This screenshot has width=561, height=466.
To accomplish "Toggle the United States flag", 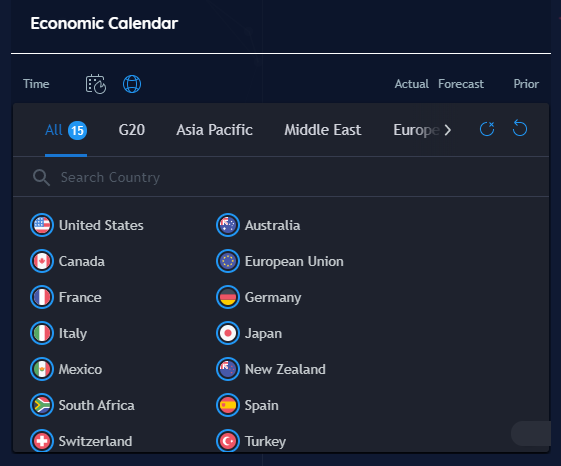I will (x=42, y=225).
